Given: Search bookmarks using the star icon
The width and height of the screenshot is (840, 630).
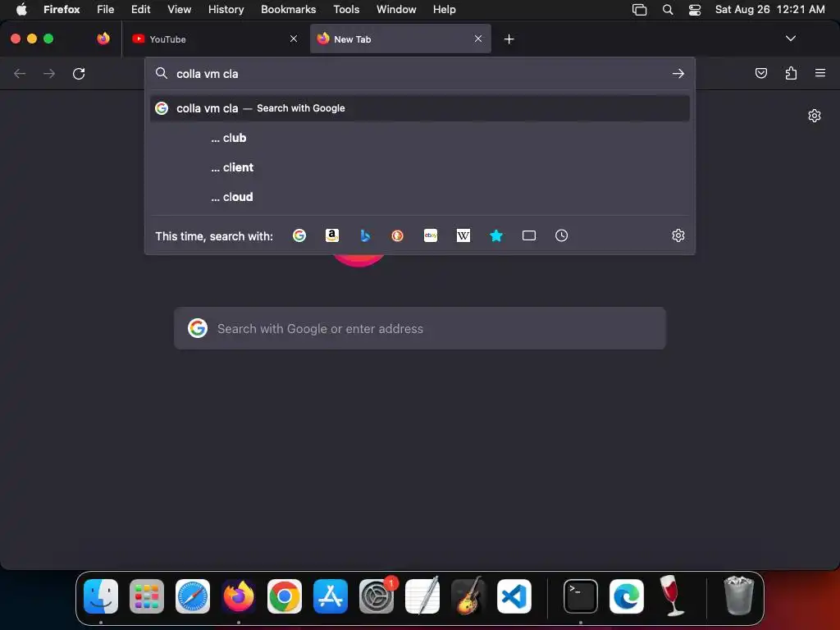Looking at the screenshot, I should (x=496, y=235).
